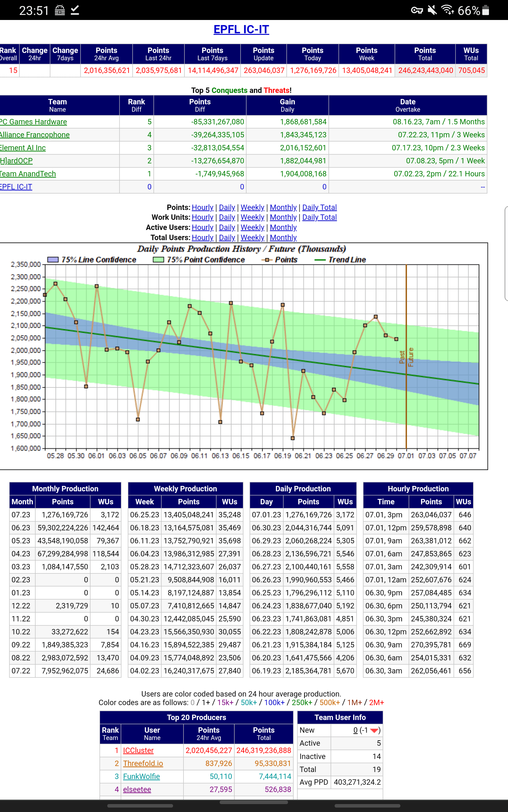Select WUs Total value 705,045
Image resolution: width=508 pixels, height=812 pixels.
[471, 70]
